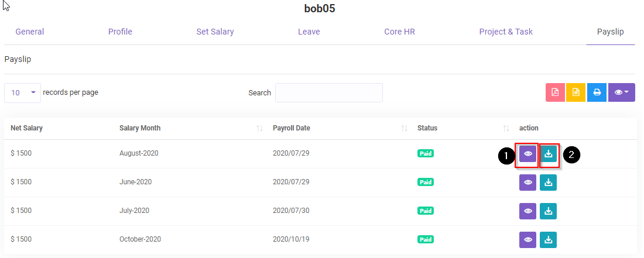Print the payslip table
The height and width of the screenshot is (258, 644).
597,92
